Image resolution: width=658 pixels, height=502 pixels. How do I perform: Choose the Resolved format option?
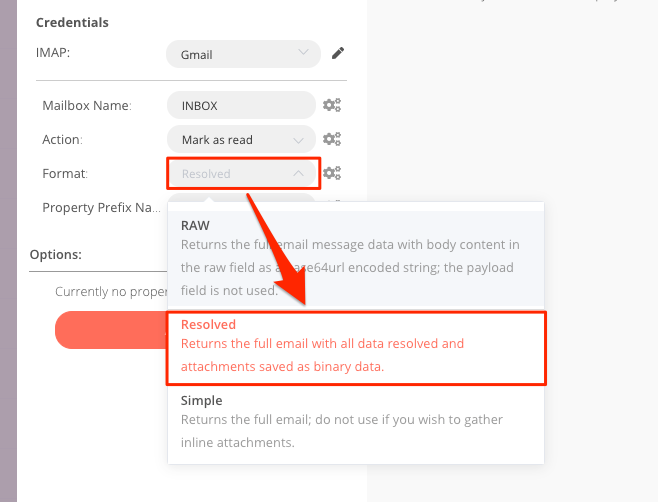356,348
